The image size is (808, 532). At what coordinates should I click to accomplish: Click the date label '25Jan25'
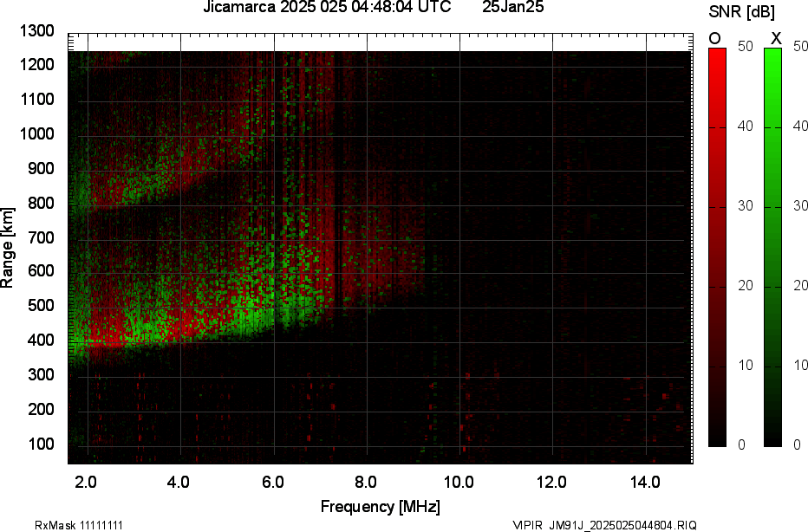[x=512, y=7]
